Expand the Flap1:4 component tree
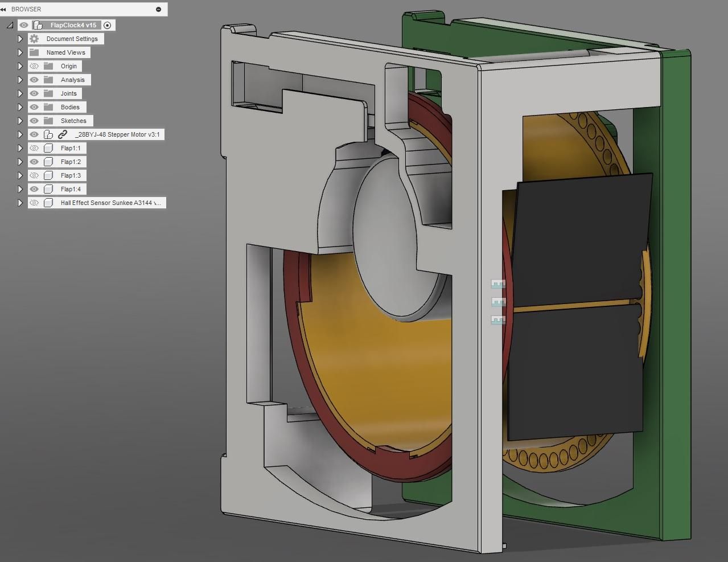The height and width of the screenshot is (562, 728). [x=20, y=189]
